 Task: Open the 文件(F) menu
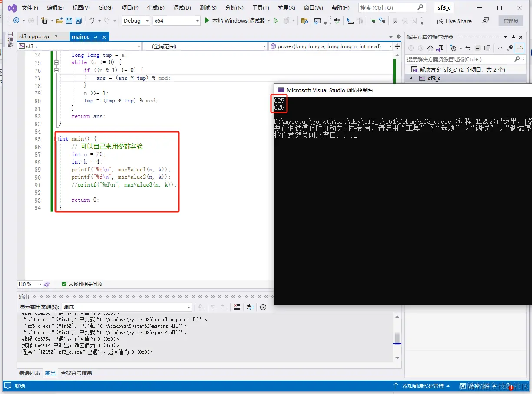tap(30, 8)
